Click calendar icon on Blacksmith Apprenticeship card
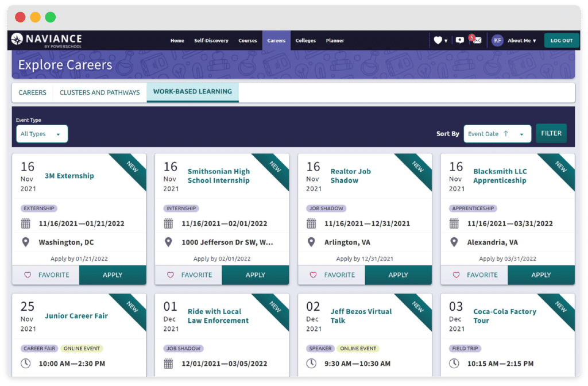This screenshot has height=386, width=588. (x=454, y=223)
